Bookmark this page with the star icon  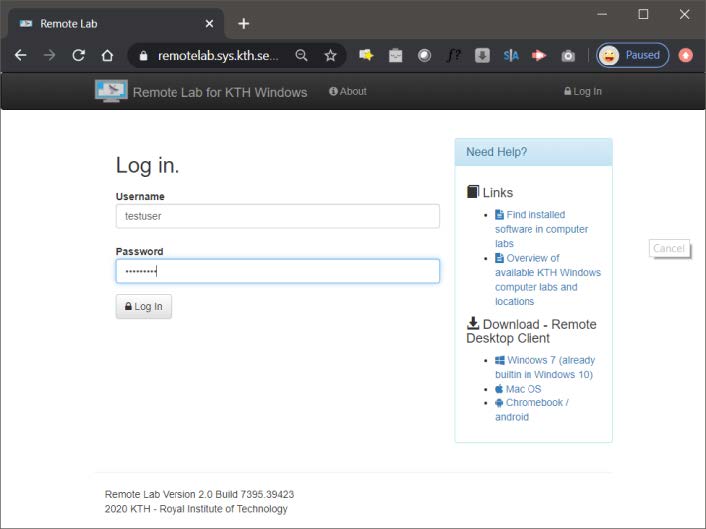(330, 56)
